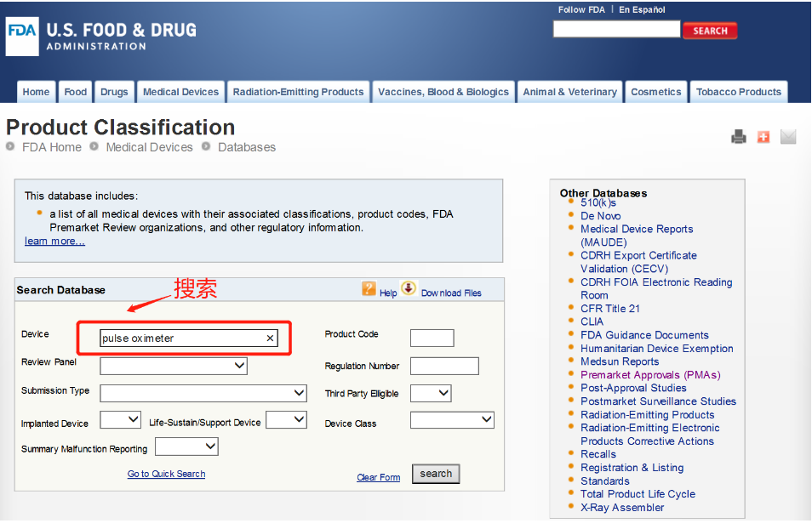812x529 pixels.
Task: Click the Download Files arrow icon
Action: click(x=408, y=288)
